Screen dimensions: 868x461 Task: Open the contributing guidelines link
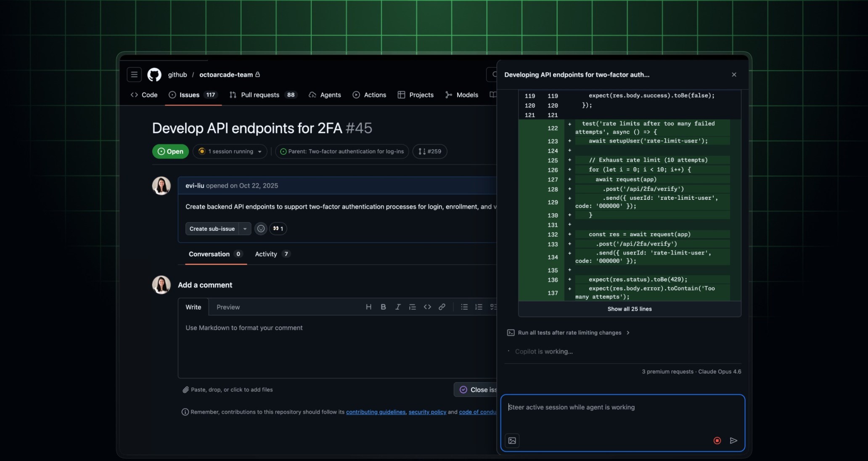click(x=375, y=412)
